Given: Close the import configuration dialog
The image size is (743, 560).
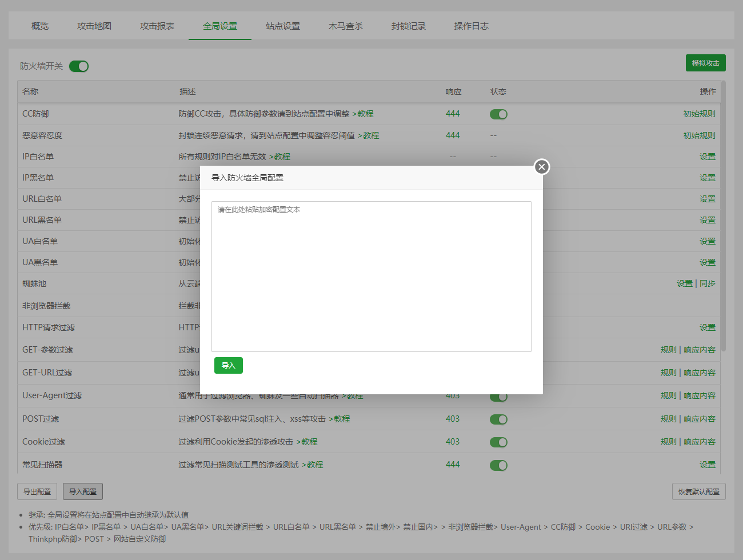Looking at the screenshot, I should pyautogui.click(x=542, y=166).
